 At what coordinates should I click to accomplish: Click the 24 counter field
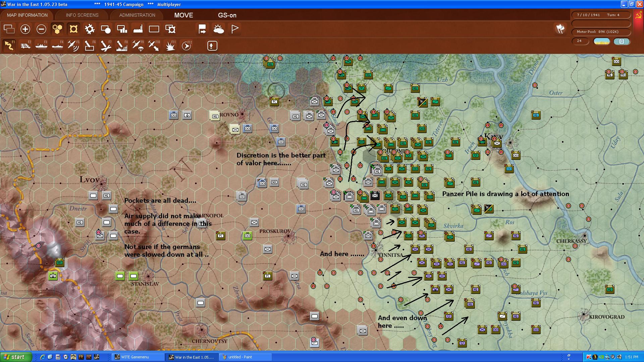pos(580,41)
